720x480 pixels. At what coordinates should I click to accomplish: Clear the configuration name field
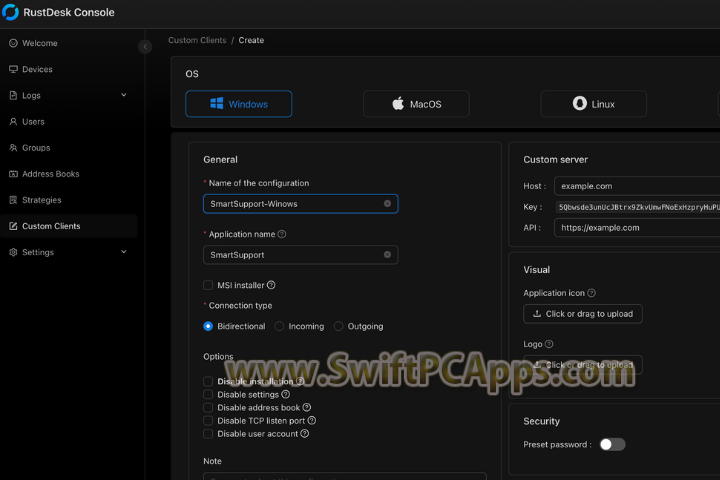tap(388, 204)
